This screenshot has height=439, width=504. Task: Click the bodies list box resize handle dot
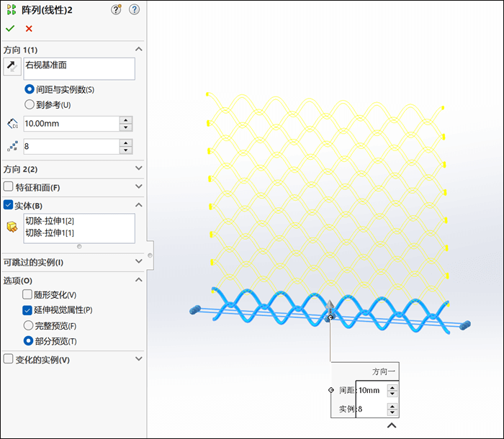79,247
